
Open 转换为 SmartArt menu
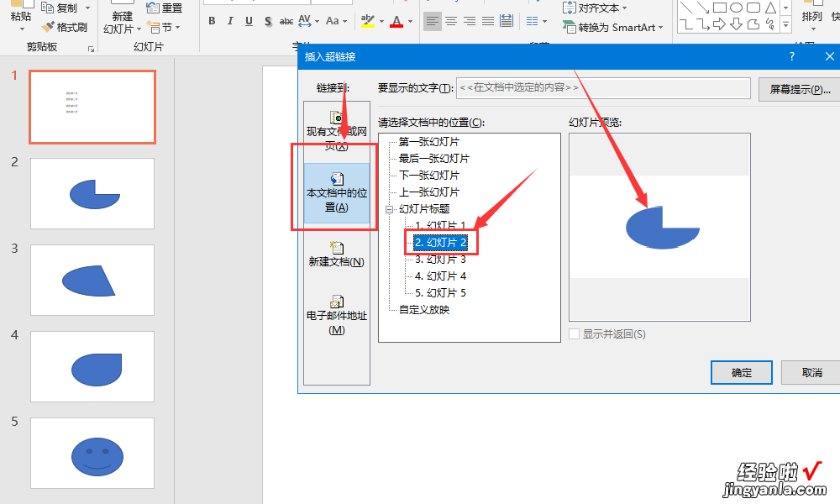click(613, 27)
